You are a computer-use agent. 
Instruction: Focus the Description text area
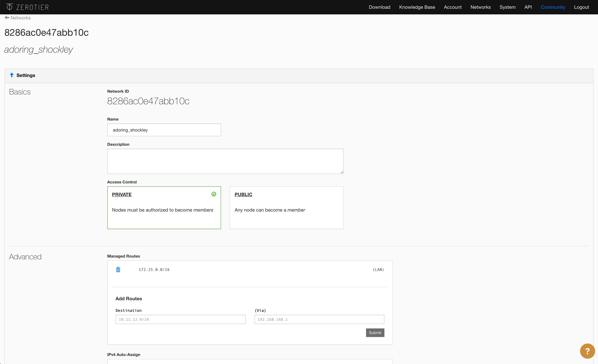225,161
